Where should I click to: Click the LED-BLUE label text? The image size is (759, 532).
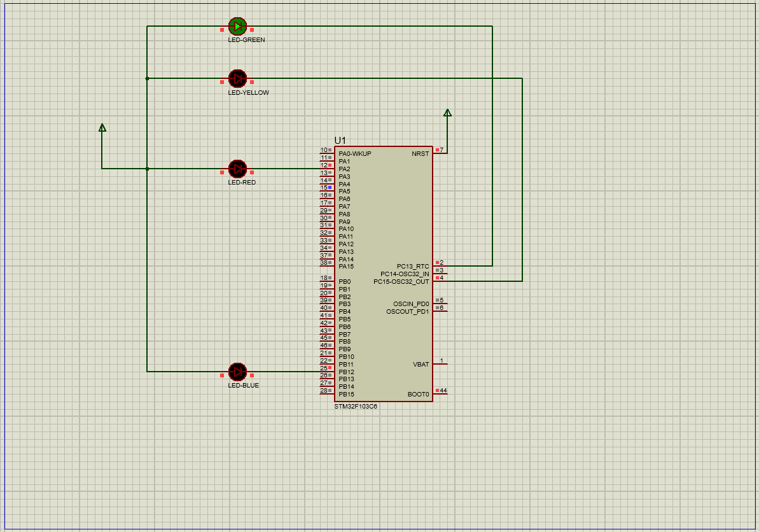point(244,386)
